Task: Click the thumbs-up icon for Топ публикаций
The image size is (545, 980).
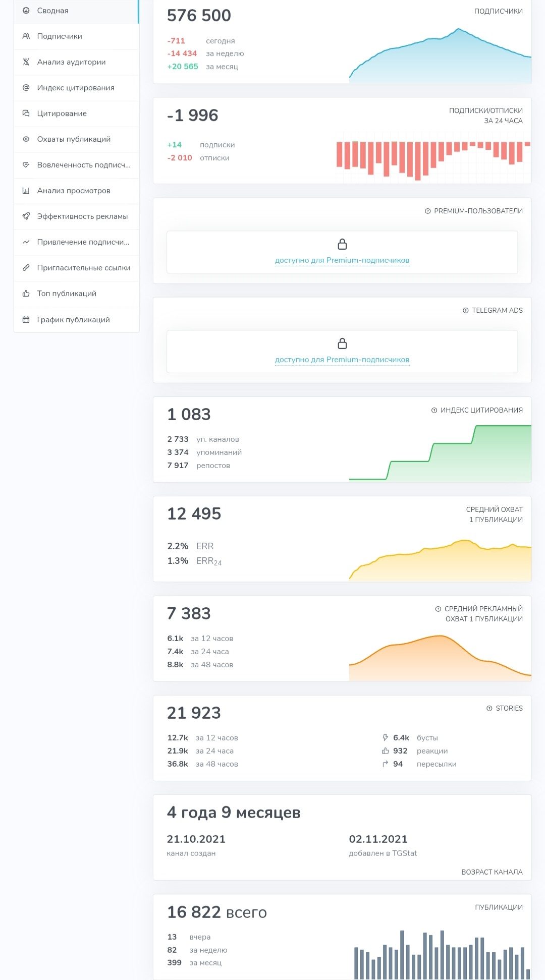Action: (x=26, y=294)
